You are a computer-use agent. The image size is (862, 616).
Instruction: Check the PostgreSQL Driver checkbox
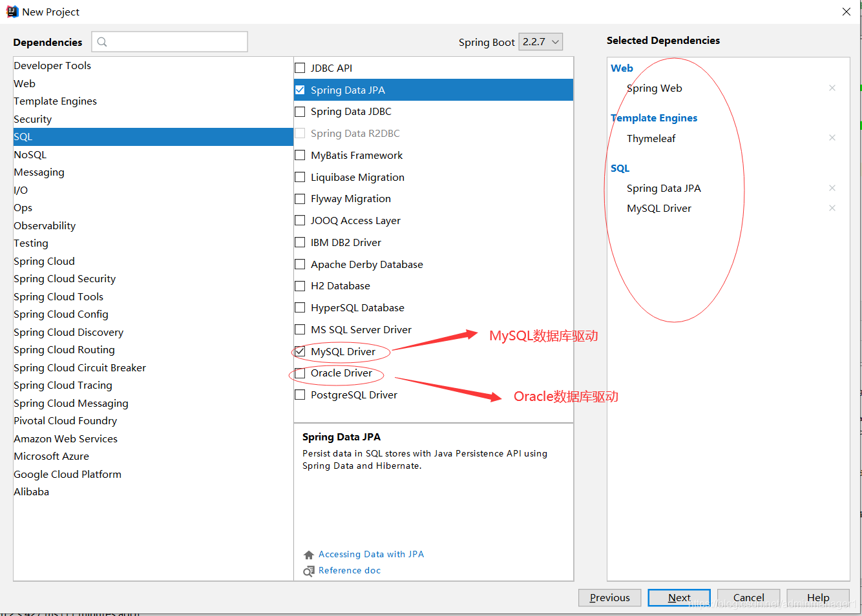(x=300, y=395)
